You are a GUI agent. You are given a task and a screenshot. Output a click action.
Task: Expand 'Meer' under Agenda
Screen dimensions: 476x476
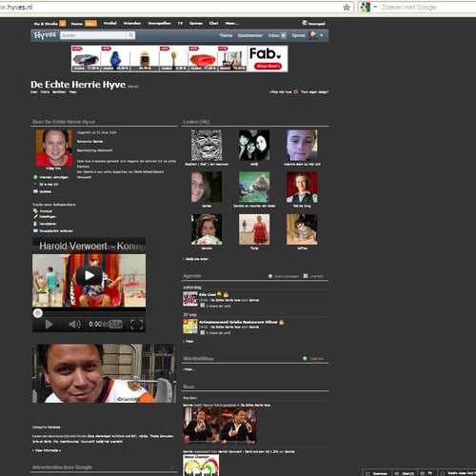[x=189, y=341]
